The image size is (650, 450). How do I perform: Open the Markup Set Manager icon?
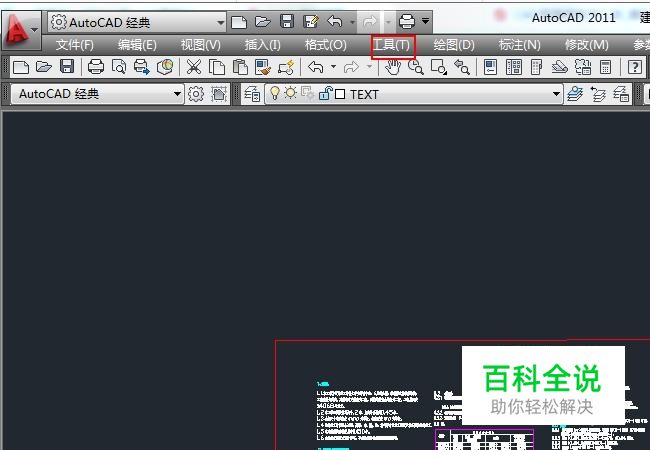[x=583, y=67]
